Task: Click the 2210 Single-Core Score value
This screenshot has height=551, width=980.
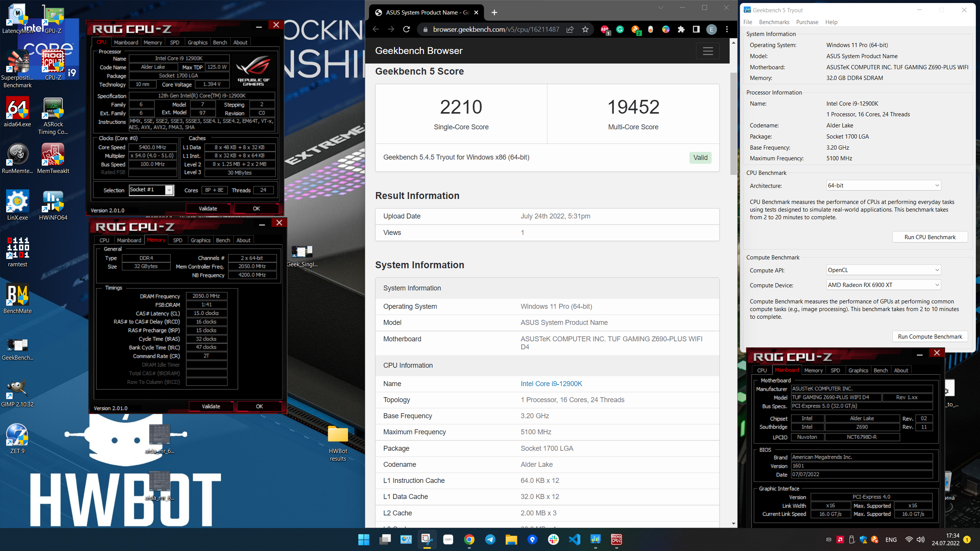Action: [x=461, y=107]
